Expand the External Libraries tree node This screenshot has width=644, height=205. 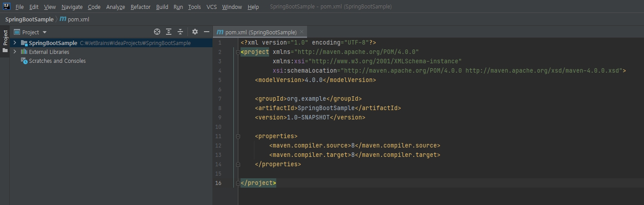pos(15,52)
